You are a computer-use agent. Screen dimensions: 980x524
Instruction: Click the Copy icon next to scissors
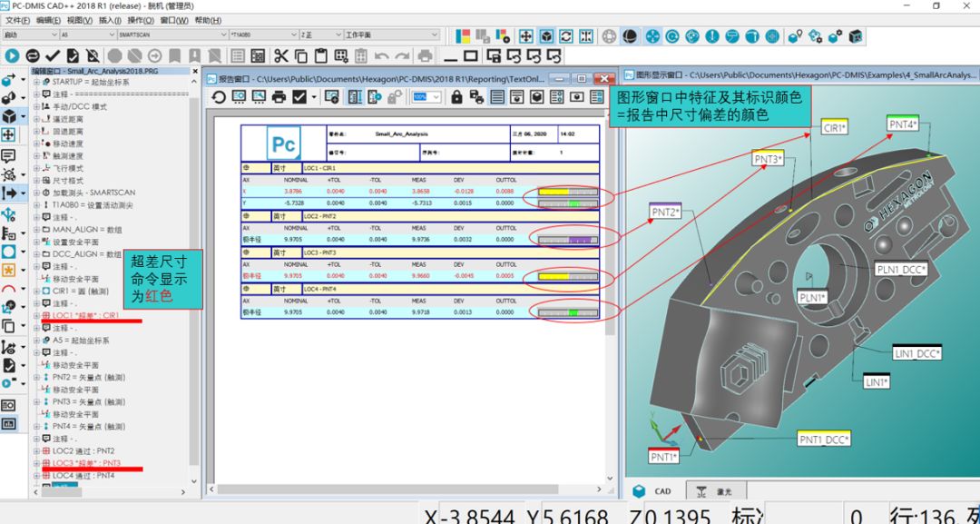300,56
